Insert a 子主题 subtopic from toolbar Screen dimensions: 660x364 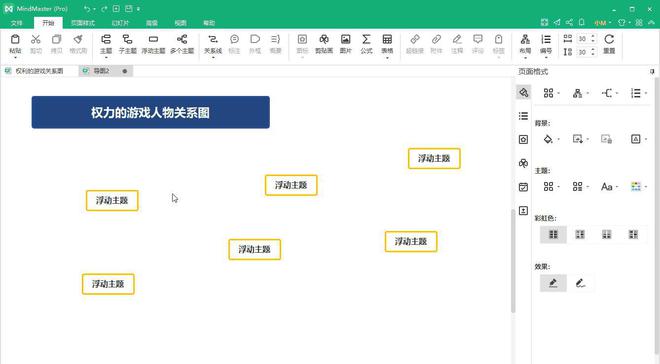[x=127, y=44]
